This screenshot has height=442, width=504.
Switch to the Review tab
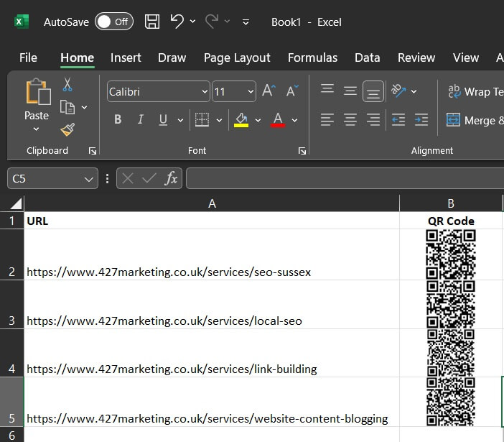pyautogui.click(x=416, y=57)
